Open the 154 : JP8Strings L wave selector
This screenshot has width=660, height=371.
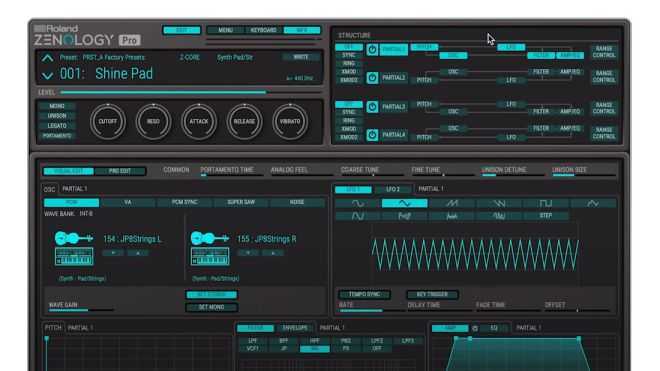click(x=133, y=239)
